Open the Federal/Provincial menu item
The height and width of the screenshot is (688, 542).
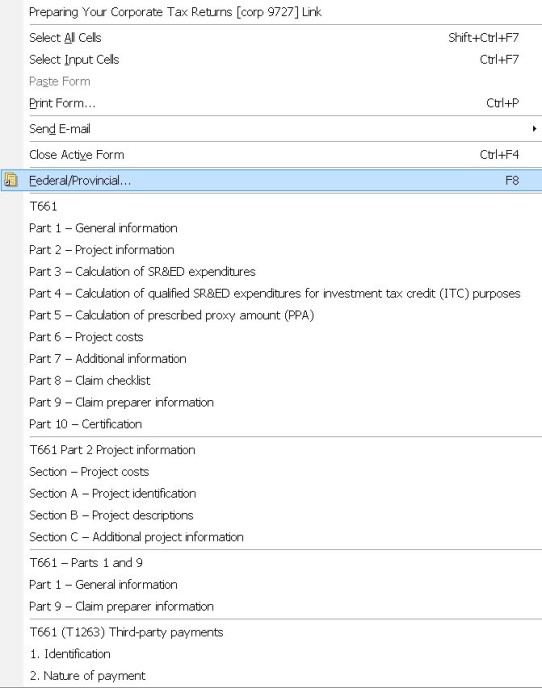(271, 180)
